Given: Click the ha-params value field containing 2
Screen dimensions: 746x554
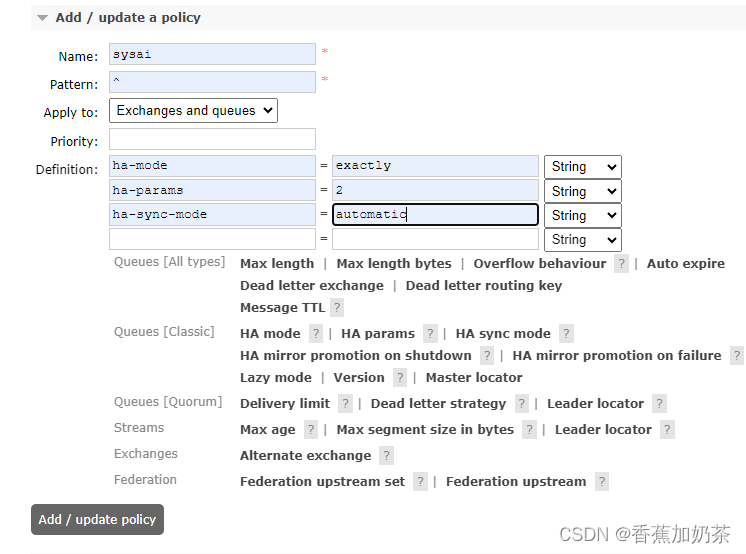Looking at the screenshot, I should (435, 190).
